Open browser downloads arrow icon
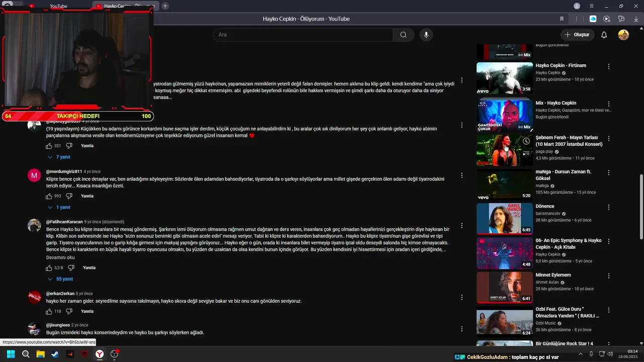The image size is (644, 362). pos(635,19)
